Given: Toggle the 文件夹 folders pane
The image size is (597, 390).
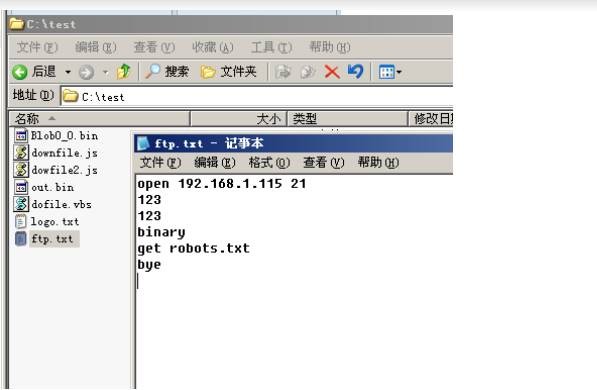Looking at the screenshot, I should point(228,71).
